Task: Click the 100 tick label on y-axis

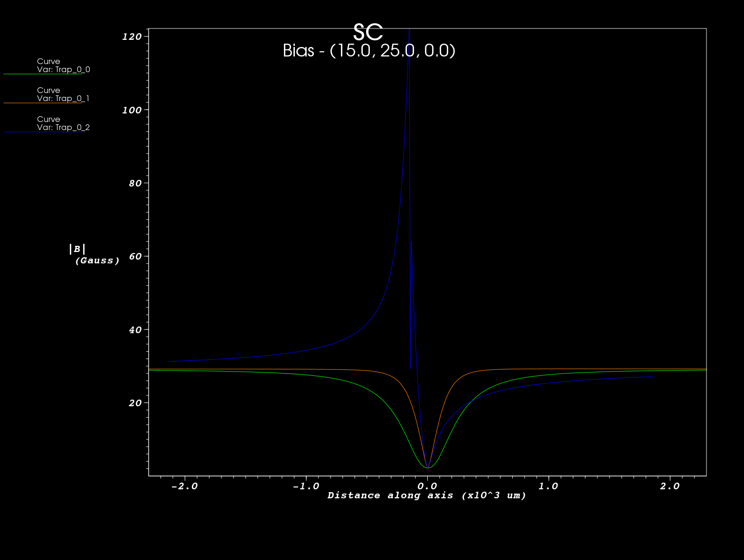Action: point(132,110)
